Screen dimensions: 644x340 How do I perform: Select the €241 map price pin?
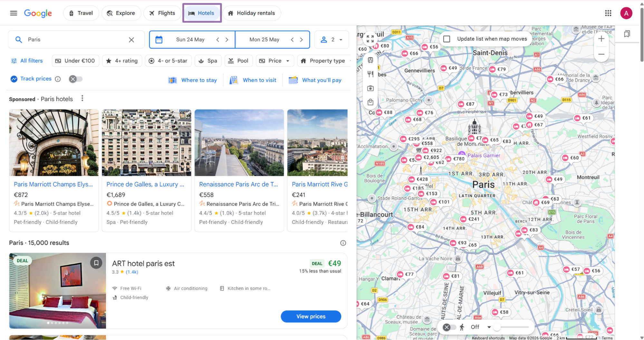pyautogui.click(x=470, y=219)
